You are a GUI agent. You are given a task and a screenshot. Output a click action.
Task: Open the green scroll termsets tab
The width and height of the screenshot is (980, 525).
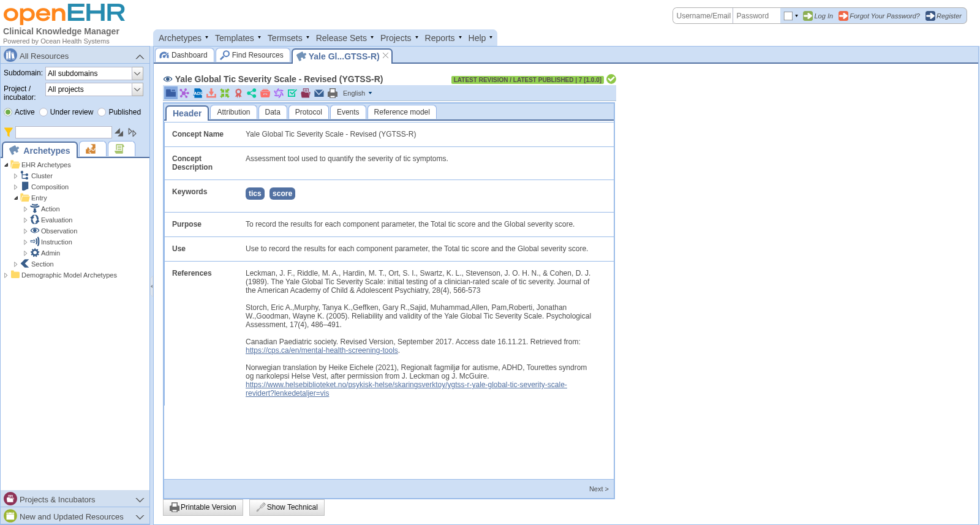(x=120, y=149)
